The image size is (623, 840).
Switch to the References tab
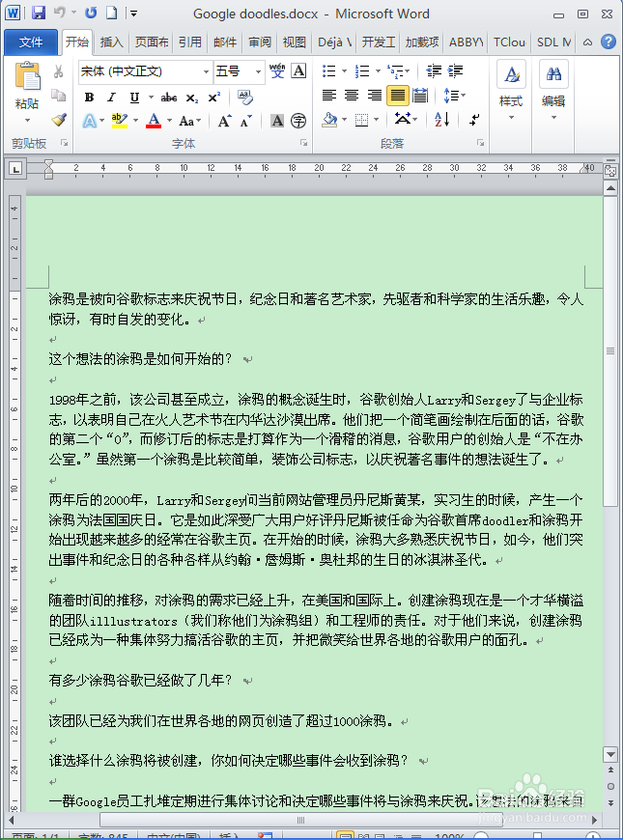(189, 42)
